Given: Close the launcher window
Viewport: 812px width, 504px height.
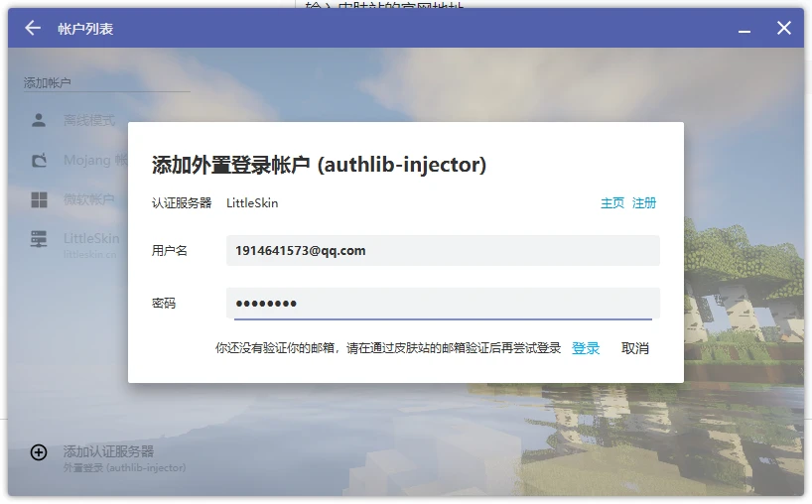Looking at the screenshot, I should [x=783, y=28].
